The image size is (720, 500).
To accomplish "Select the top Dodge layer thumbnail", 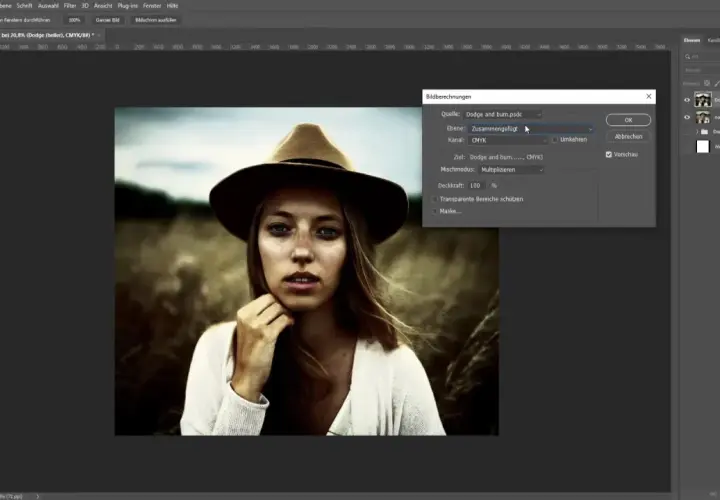I will [703, 100].
